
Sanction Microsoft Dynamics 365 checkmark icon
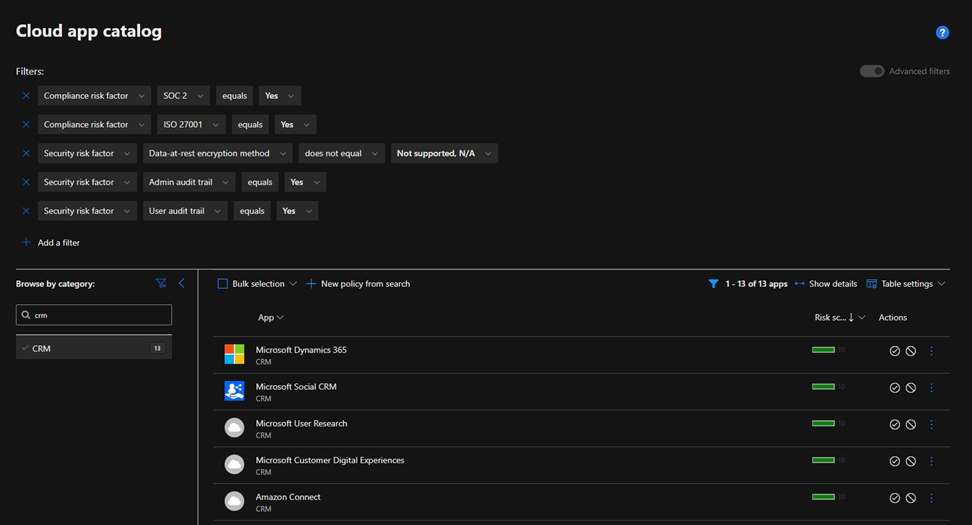click(895, 351)
